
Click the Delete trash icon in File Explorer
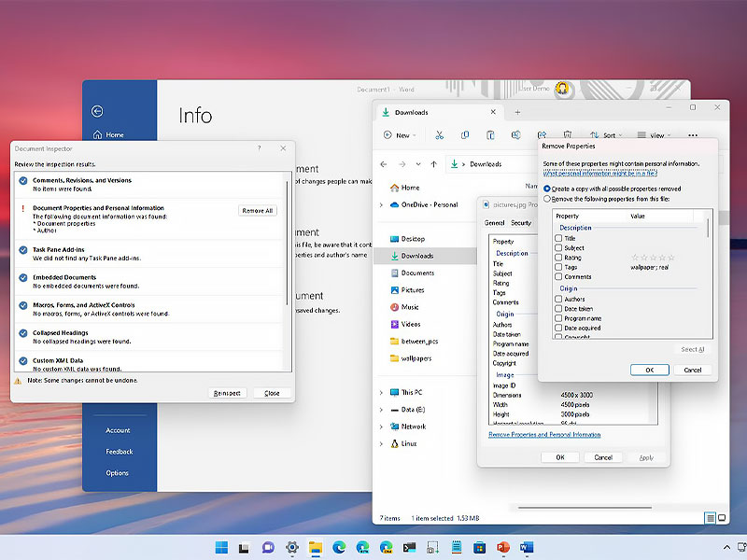(x=567, y=135)
